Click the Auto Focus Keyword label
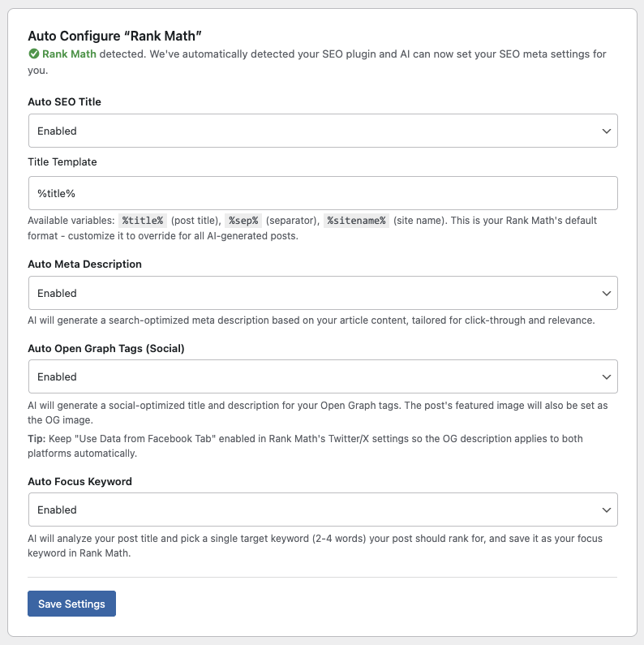The height and width of the screenshot is (645, 644). [x=79, y=481]
